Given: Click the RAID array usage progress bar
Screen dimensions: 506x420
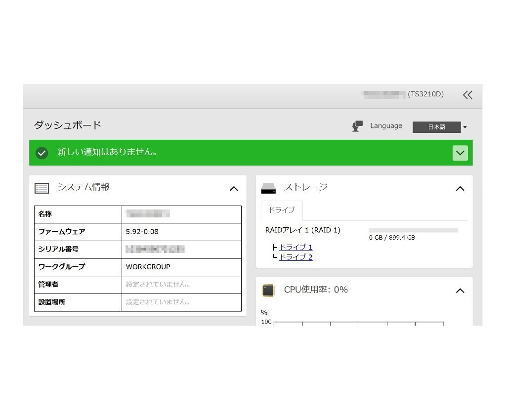Looking at the screenshot, I should (x=414, y=230).
